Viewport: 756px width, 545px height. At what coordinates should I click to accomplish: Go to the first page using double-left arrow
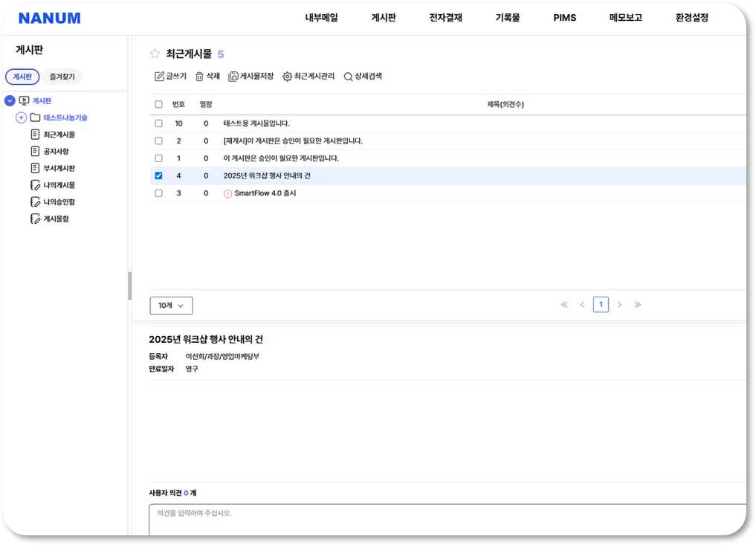[564, 305]
